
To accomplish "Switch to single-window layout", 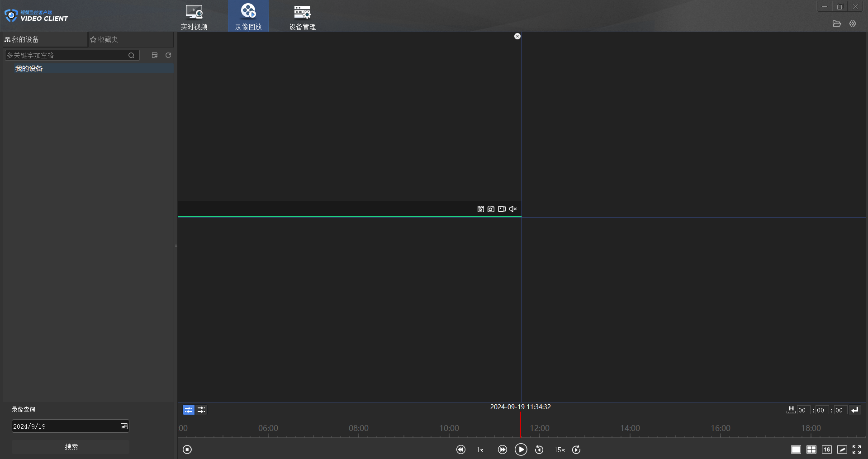I will pos(796,450).
